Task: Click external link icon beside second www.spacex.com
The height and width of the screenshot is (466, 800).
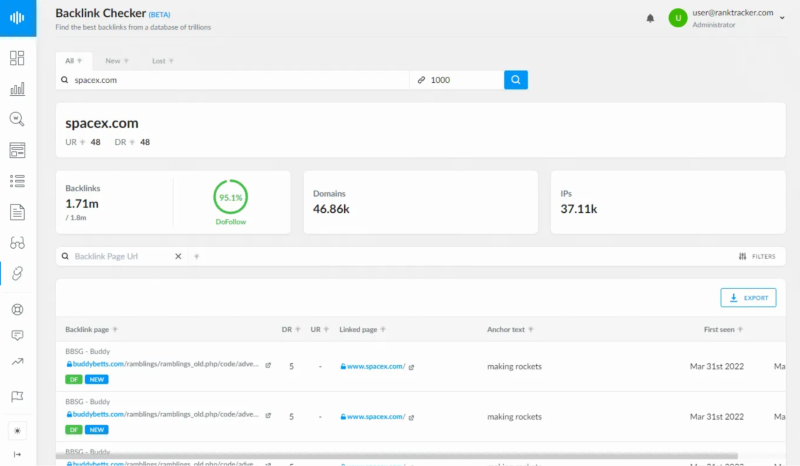Action: pos(411,418)
